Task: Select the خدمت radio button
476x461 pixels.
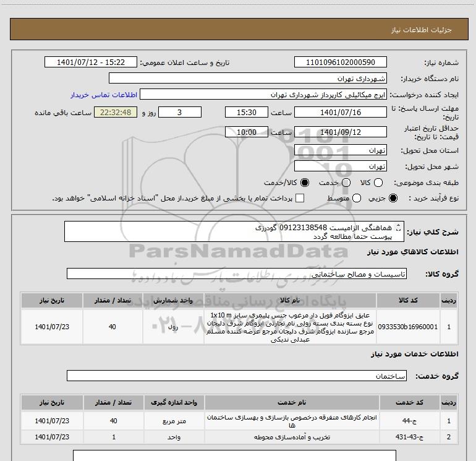Action: pos(346,183)
